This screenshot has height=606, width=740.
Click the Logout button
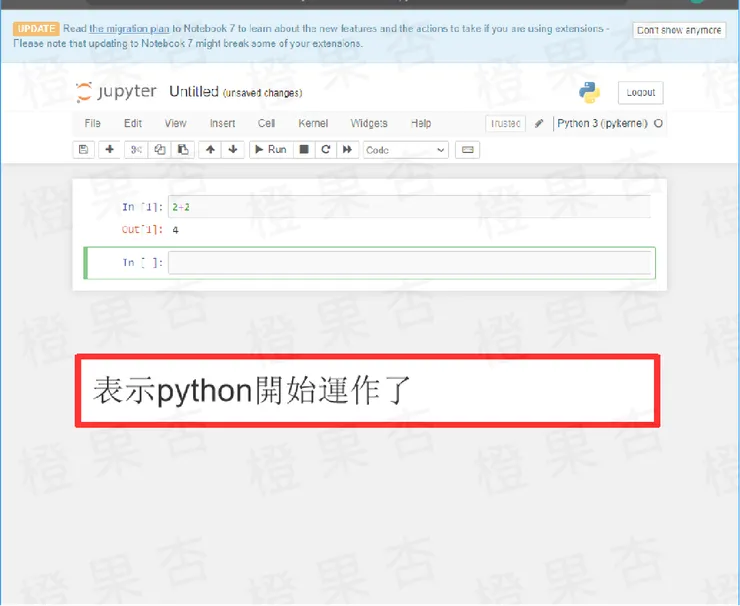[x=640, y=93]
